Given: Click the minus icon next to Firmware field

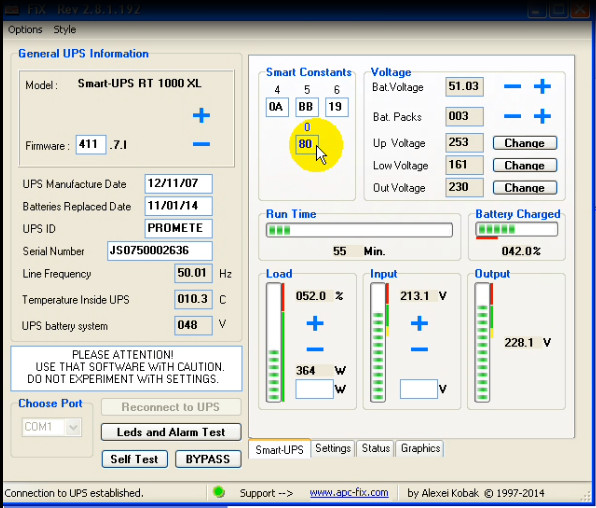Looking at the screenshot, I should [x=201, y=144].
